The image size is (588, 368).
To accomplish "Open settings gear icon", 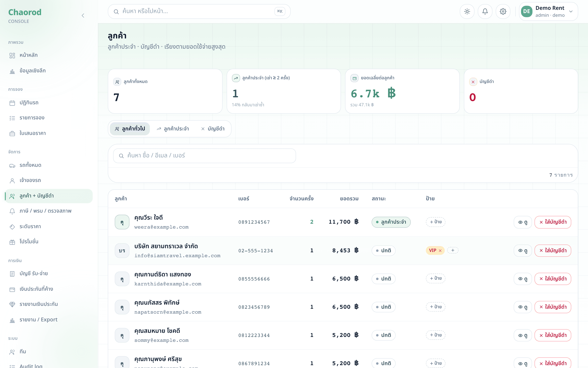I will pyautogui.click(x=503, y=11).
